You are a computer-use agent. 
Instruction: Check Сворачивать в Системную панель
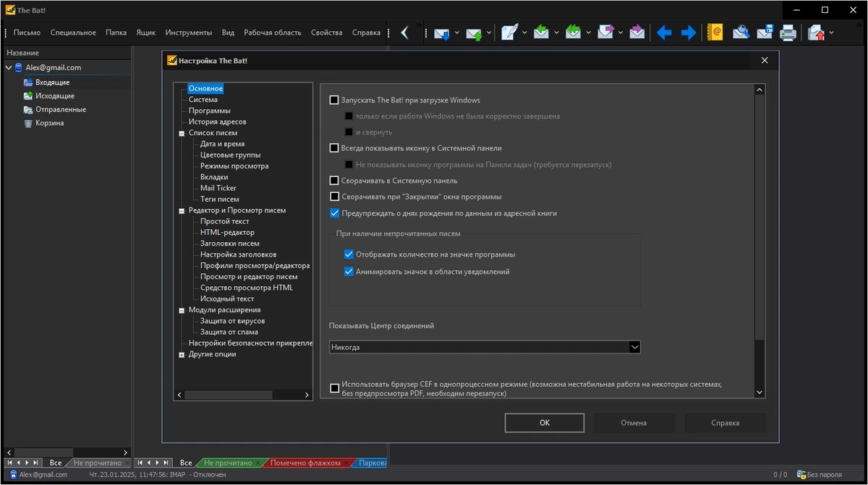[334, 181]
